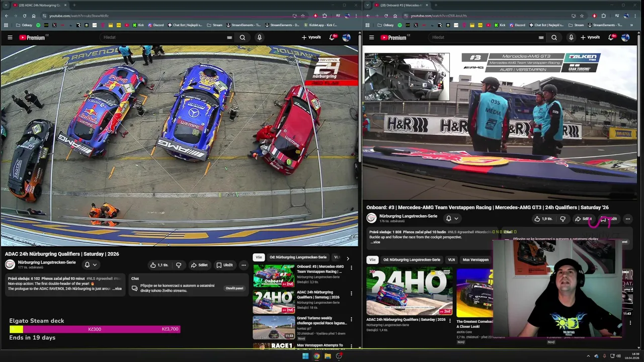Switch to Onboard #3 Mercedes browser tab

401,5
